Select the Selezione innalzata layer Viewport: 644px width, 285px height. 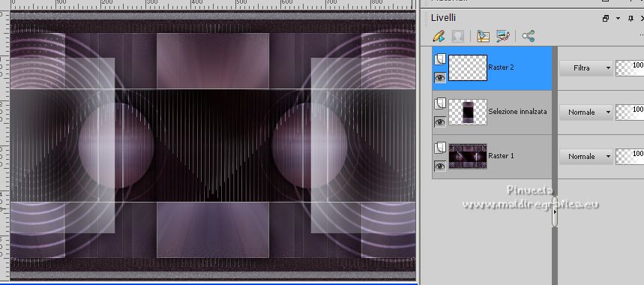[493, 112]
